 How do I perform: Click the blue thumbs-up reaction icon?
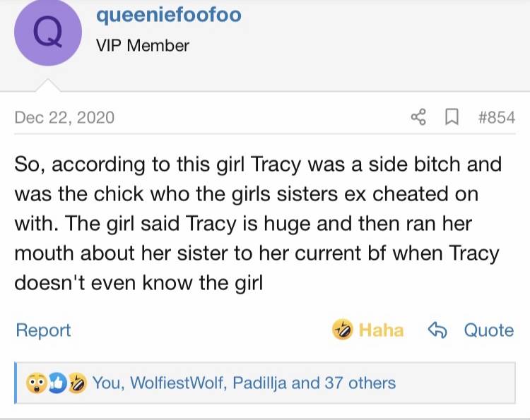57,383
